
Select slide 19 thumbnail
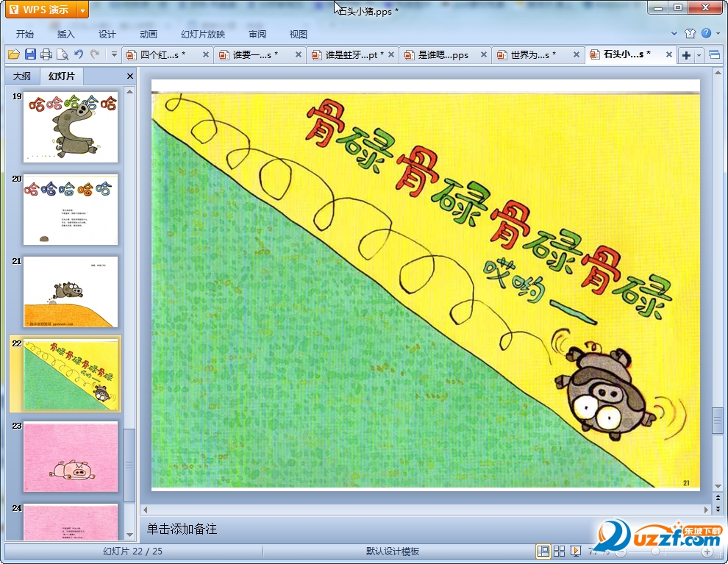click(71, 126)
